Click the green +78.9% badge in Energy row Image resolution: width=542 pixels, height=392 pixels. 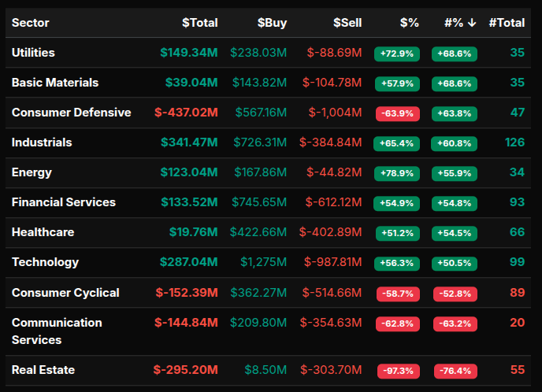pos(397,173)
